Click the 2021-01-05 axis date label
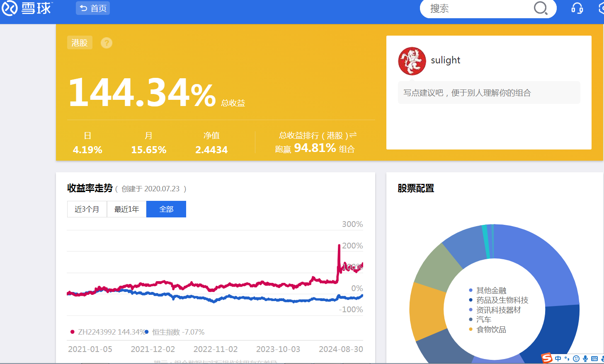 click(90, 349)
